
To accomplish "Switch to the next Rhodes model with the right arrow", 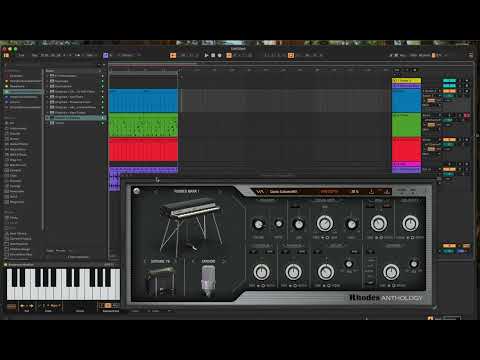I will tap(220, 191).
